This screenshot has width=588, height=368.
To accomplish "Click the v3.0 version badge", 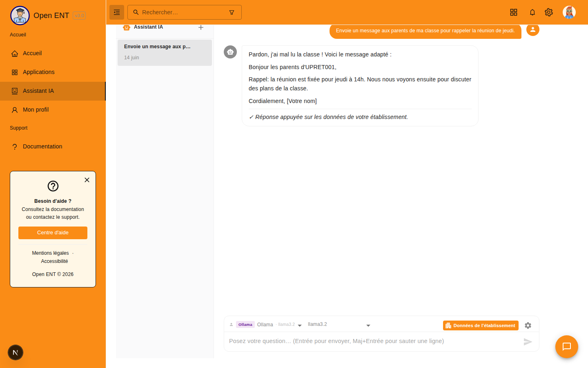I will tap(79, 16).
